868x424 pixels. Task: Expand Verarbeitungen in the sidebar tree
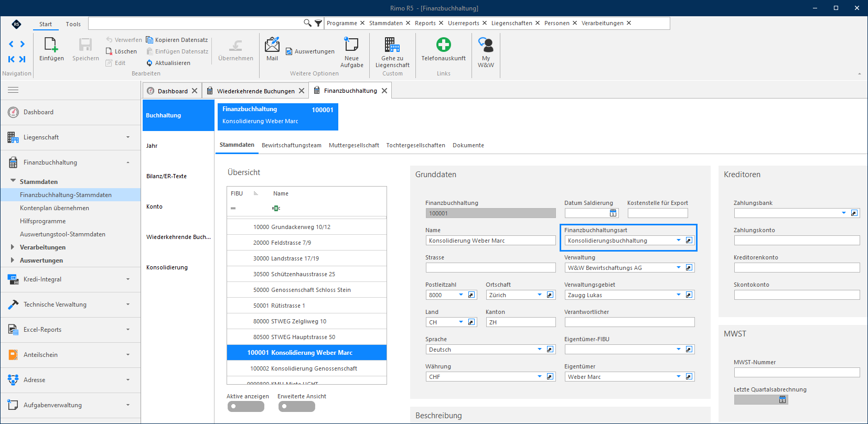click(13, 247)
